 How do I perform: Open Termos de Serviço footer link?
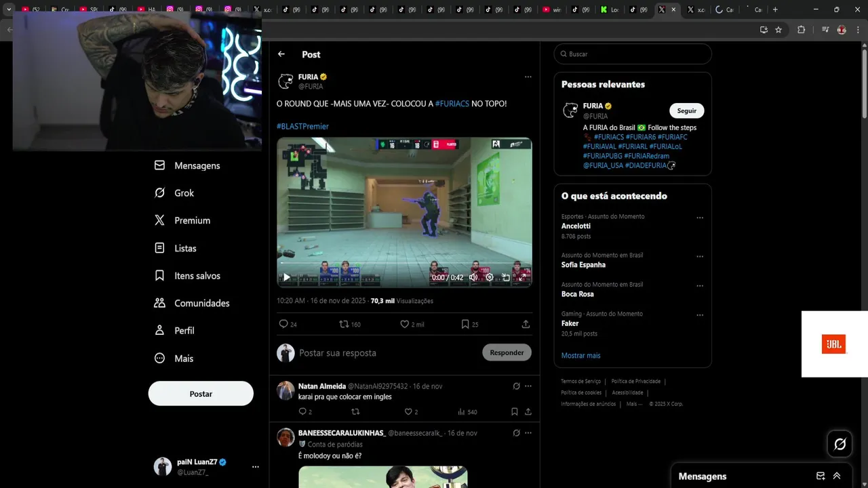click(x=580, y=382)
